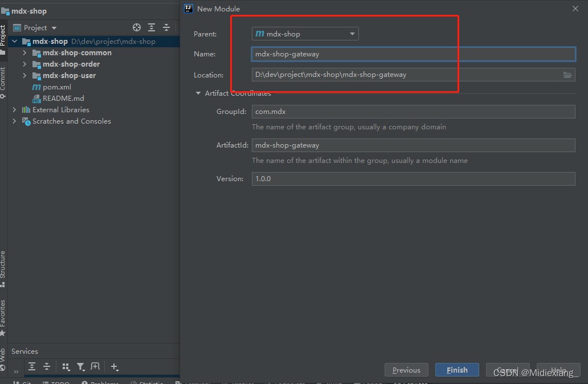Expand all in Services toolbar
The height and width of the screenshot is (384, 588).
(x=32, y=367)
